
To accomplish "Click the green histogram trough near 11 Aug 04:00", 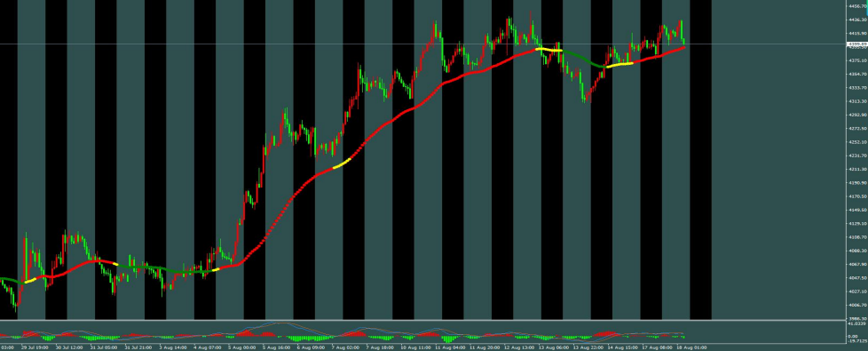I will point(447,339).
